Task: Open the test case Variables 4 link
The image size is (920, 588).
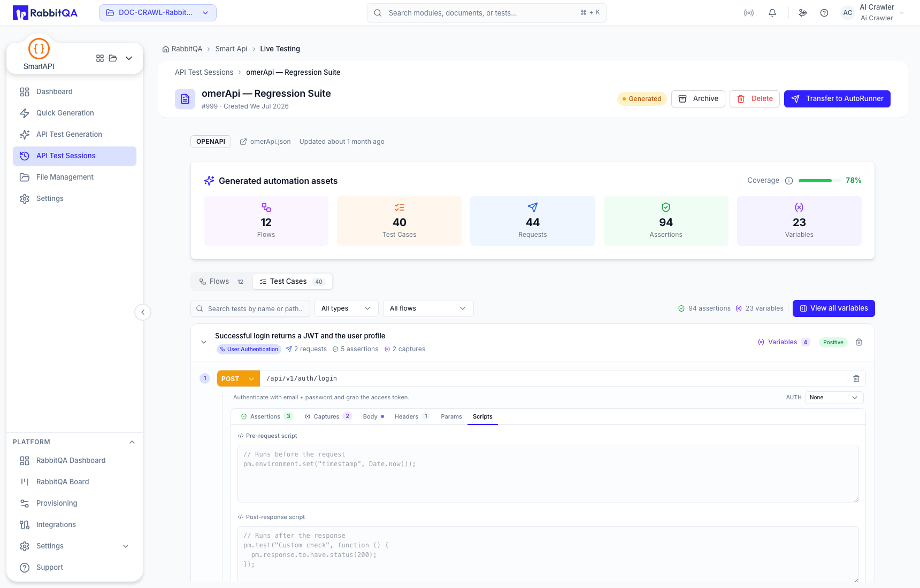Action: tap(784, 342)
